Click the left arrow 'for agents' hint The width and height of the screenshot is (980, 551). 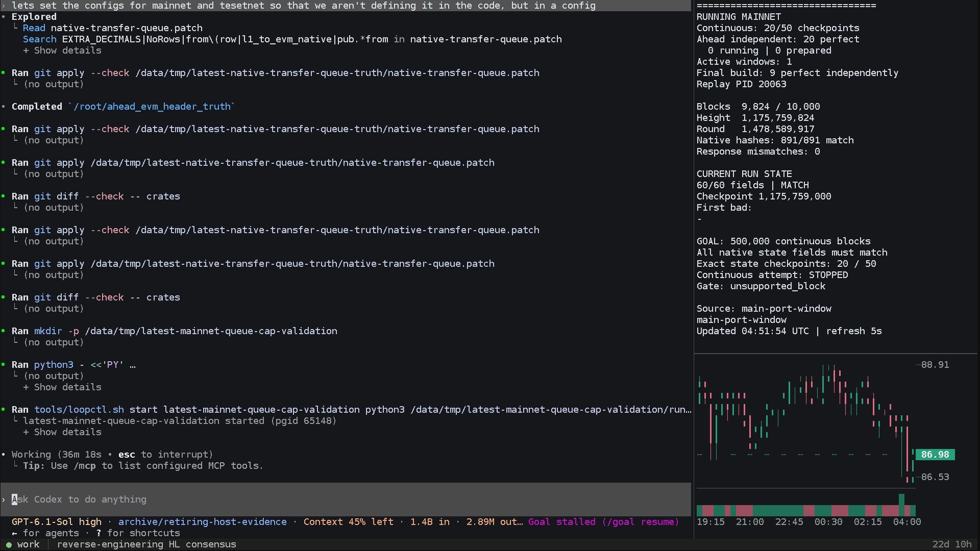(45, 533)
